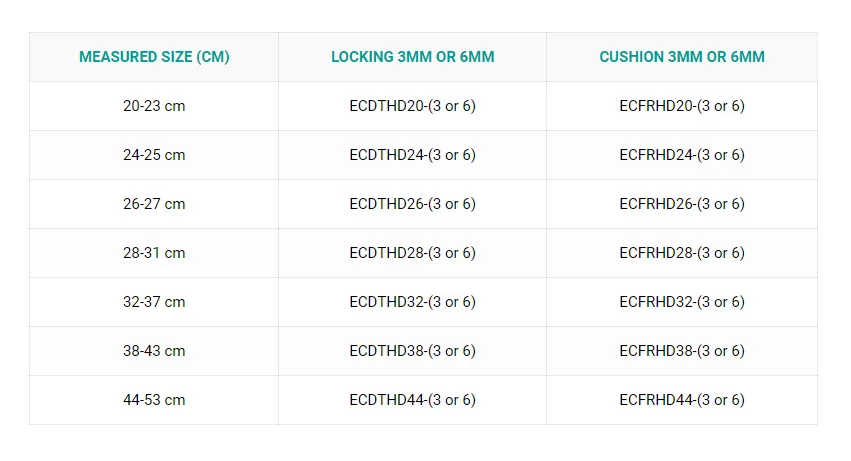
Task: Select the 32-37 cm size cell
Action: click(x=154, y=302)
